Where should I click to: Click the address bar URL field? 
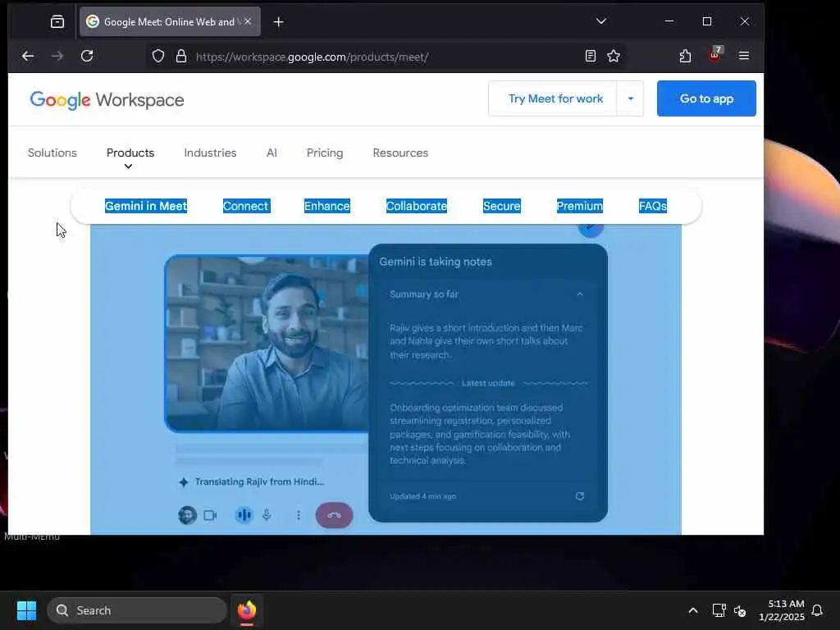tap(385, 57)
